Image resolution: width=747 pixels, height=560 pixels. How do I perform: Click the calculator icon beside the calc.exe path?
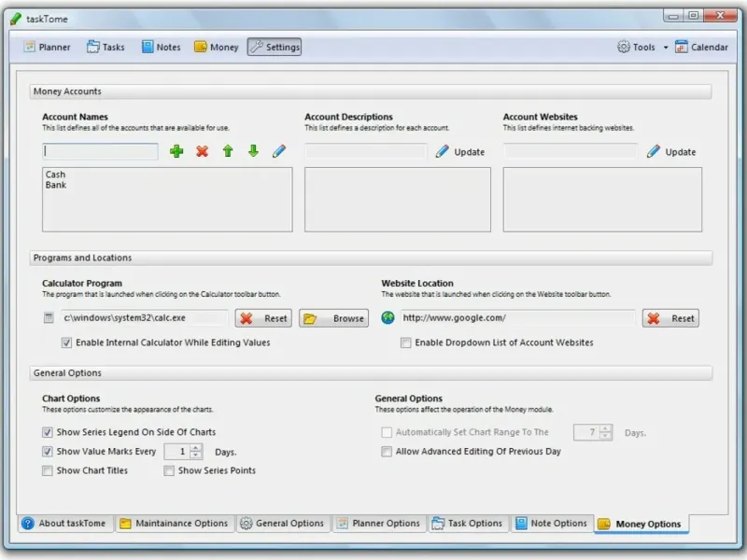(x=49, y=317)
